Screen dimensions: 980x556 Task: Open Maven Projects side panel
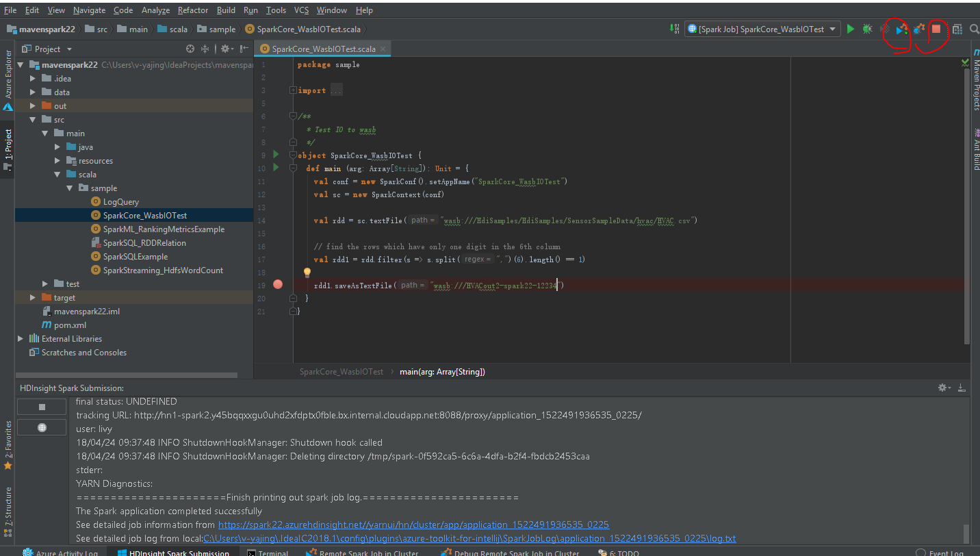click(976, 80)
